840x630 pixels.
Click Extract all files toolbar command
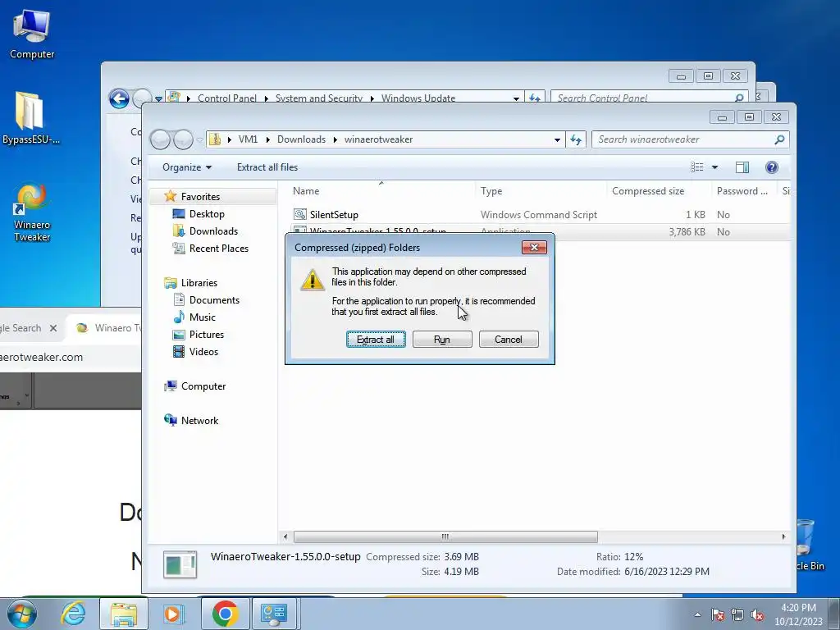(x=267, y=167)
